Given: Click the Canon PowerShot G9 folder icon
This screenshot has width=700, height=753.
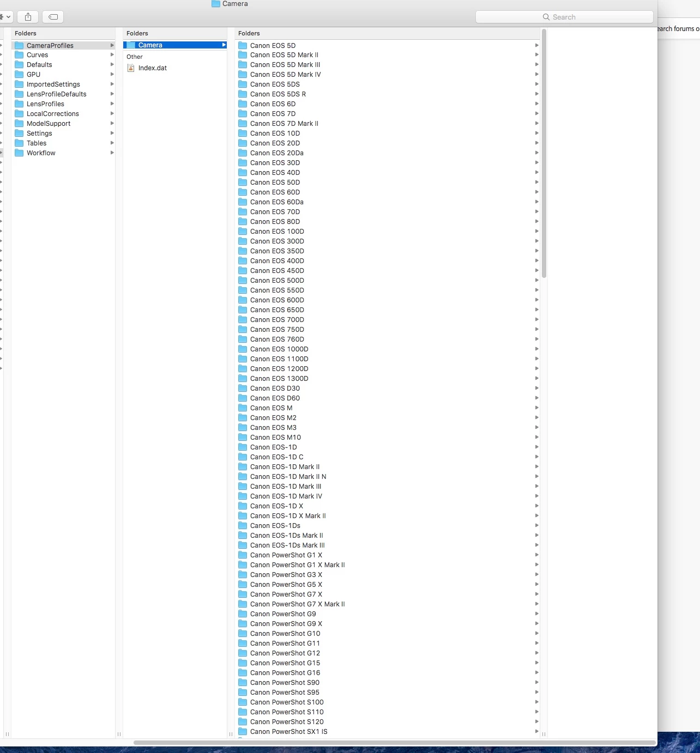Looking at the screenshot, I should click(243, 614).
